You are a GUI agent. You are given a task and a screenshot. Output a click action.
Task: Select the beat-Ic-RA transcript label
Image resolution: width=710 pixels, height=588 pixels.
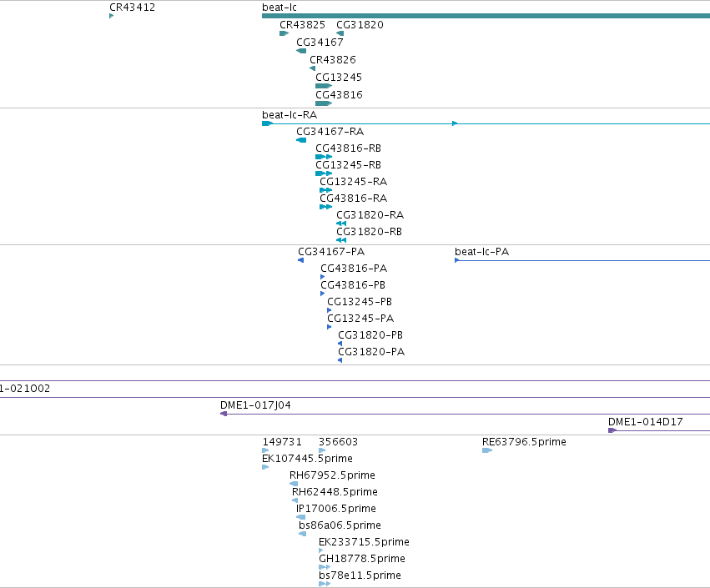290,115
